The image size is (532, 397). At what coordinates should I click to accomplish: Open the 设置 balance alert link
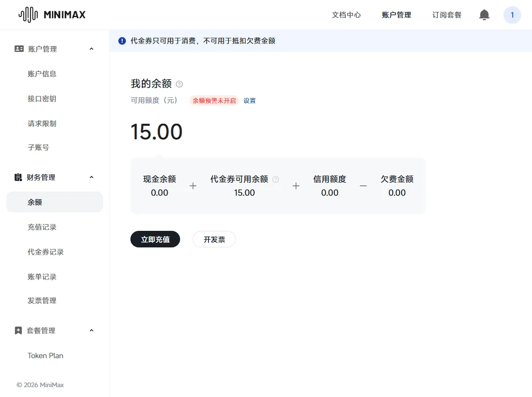tap(249, 100)
